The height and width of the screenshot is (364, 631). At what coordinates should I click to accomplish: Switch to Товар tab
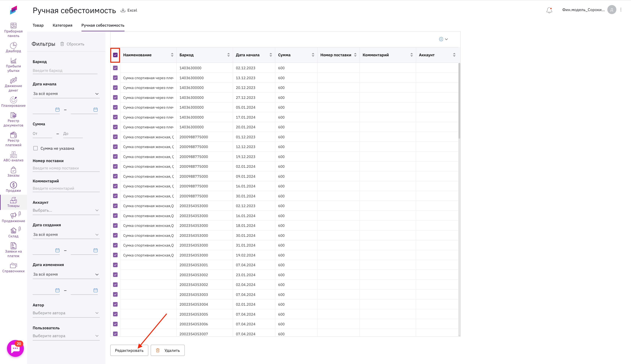[38, 25]
